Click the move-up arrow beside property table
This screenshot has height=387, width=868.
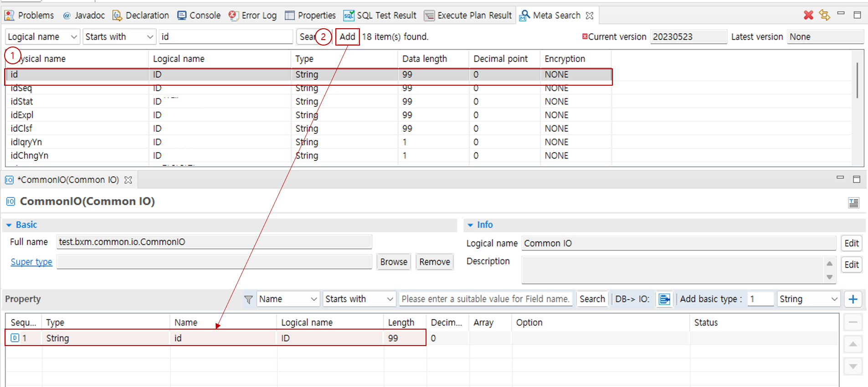(853, 344)
